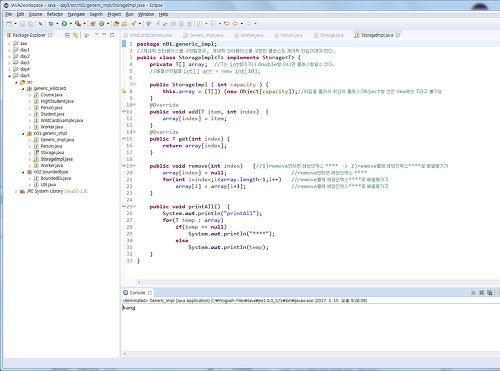Toggle code folding at line 14 Override
This screenshot has width=500, height=371.
pos(134,132)
